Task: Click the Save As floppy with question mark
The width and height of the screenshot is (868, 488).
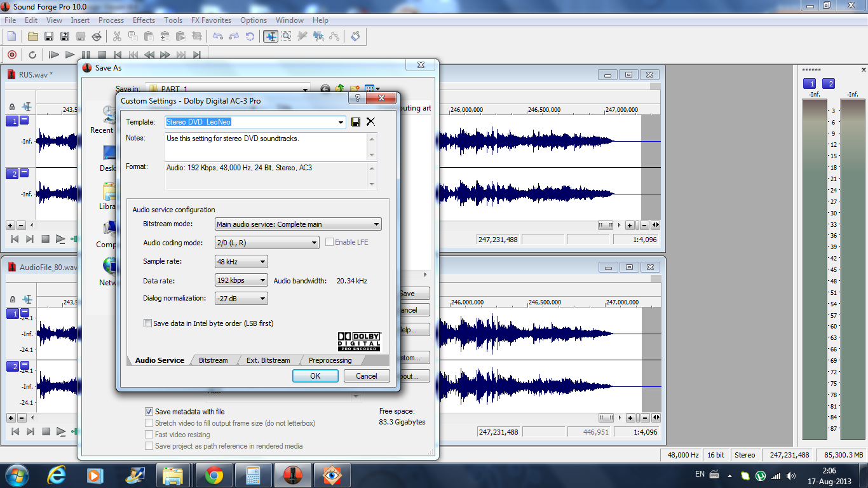Action: tap(64, 36)
